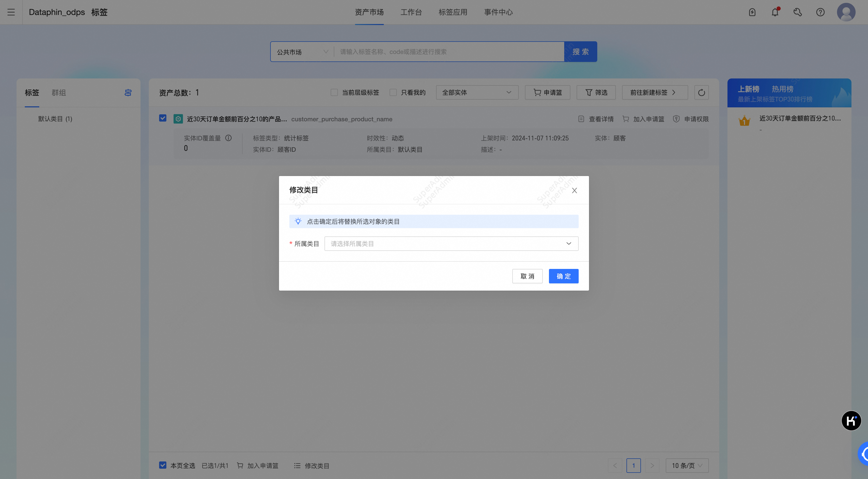
Task: Open the navigation hamburger menu
Action: tap(11, 12)
